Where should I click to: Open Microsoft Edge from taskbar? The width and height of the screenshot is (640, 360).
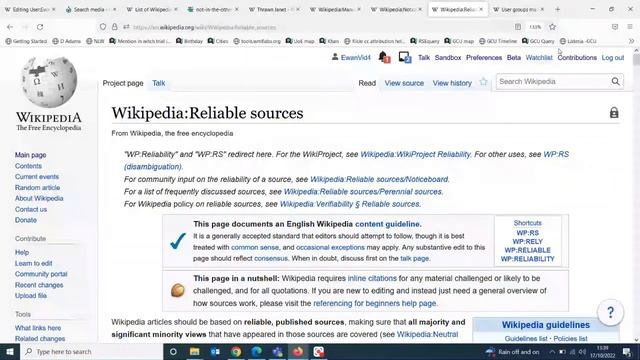[x=257, y=351]
